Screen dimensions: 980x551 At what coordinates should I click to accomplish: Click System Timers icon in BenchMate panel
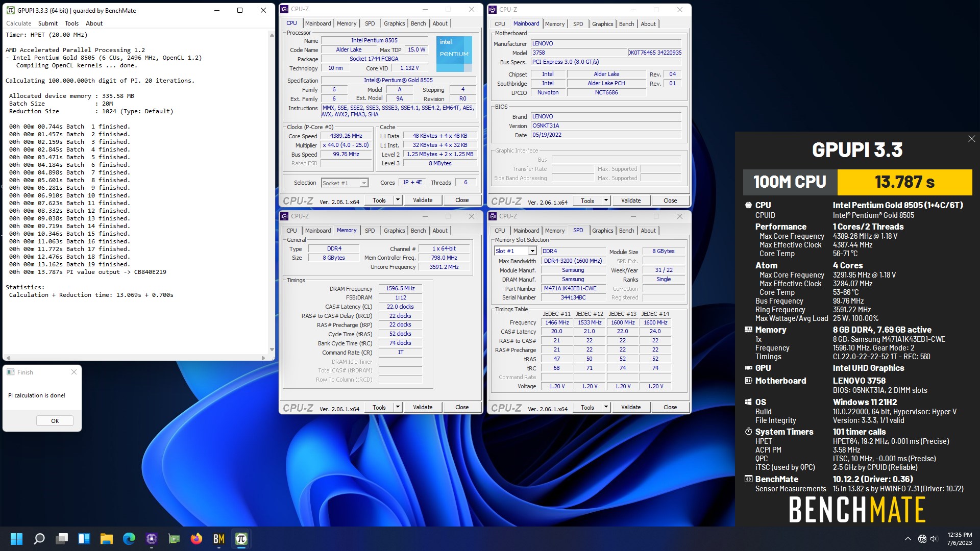tap(748, 432)
